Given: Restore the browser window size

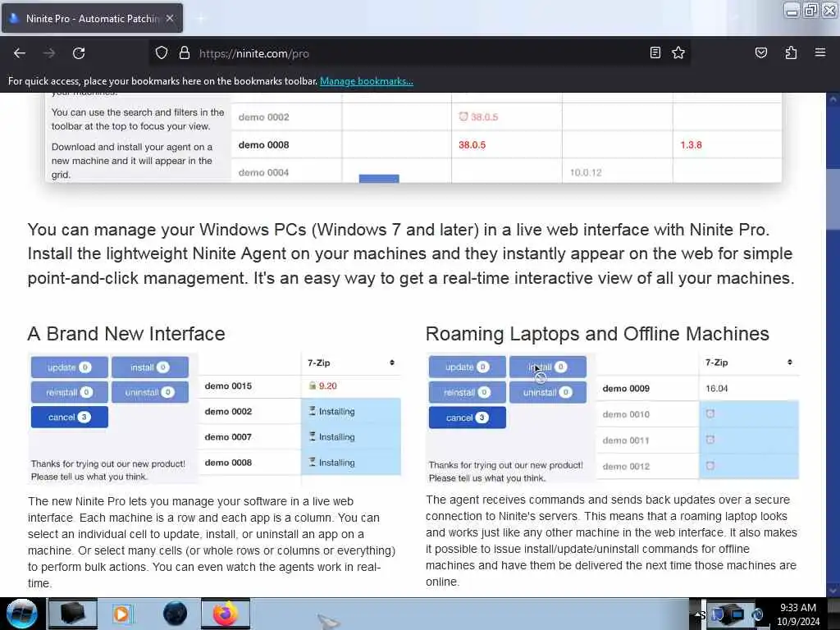Looking at the screenshot, I should [811, 10].
